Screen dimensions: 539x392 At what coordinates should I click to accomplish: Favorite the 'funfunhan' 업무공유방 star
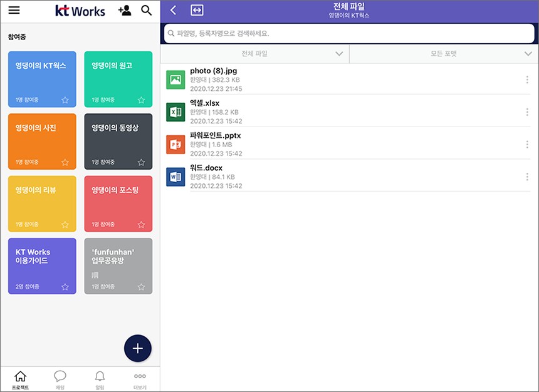pos(141,287)
